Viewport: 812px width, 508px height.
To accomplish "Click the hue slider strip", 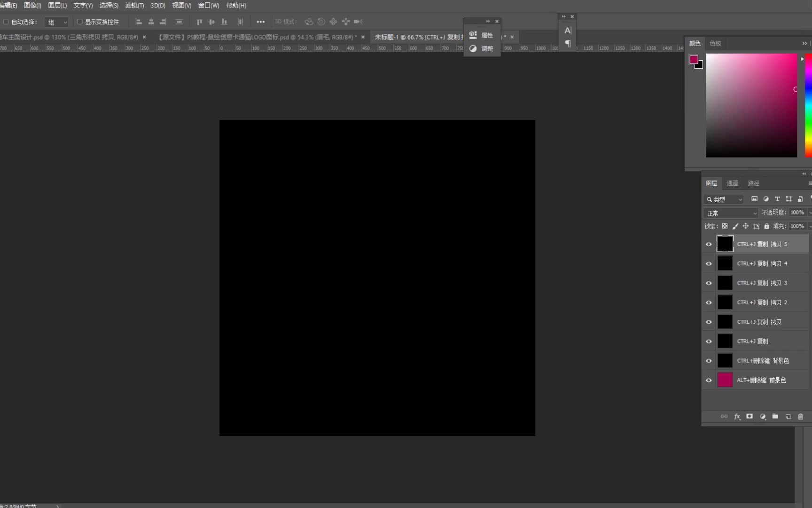I will pos(808,105).
